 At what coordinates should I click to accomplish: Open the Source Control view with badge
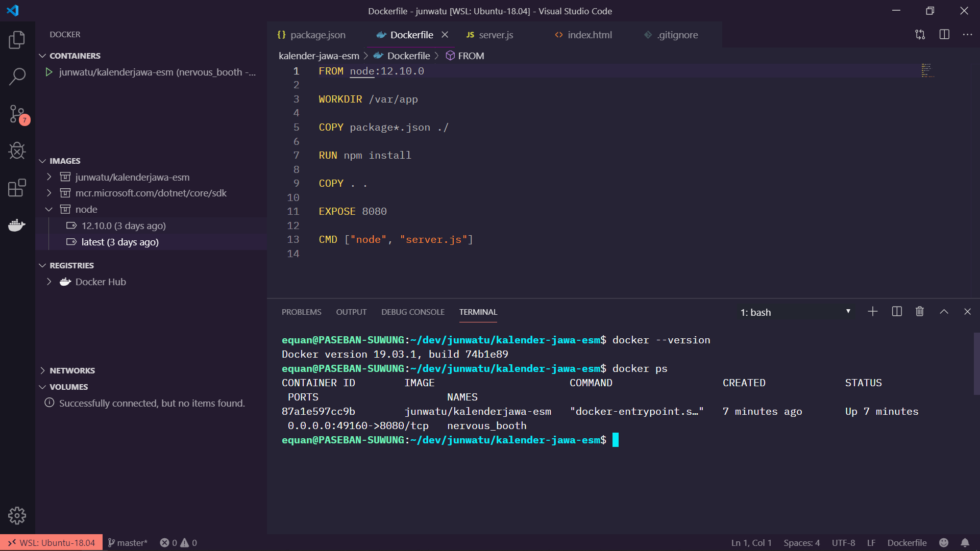[x=17, y=114]
